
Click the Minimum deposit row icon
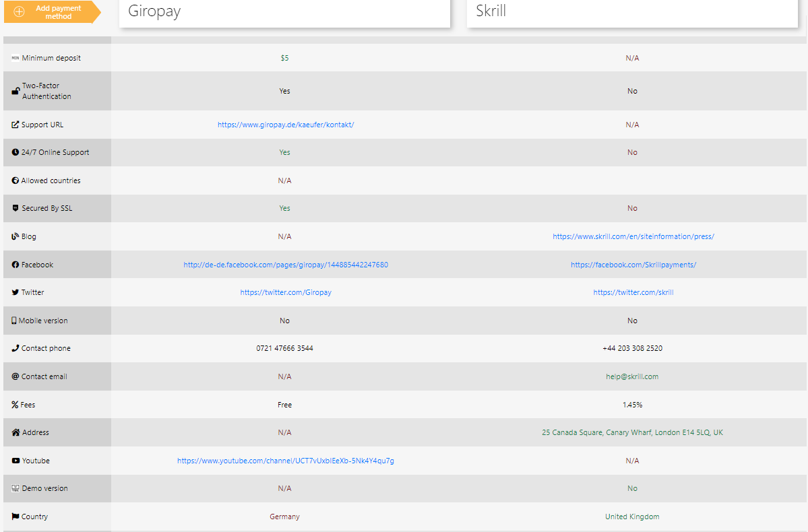[15, 58]
